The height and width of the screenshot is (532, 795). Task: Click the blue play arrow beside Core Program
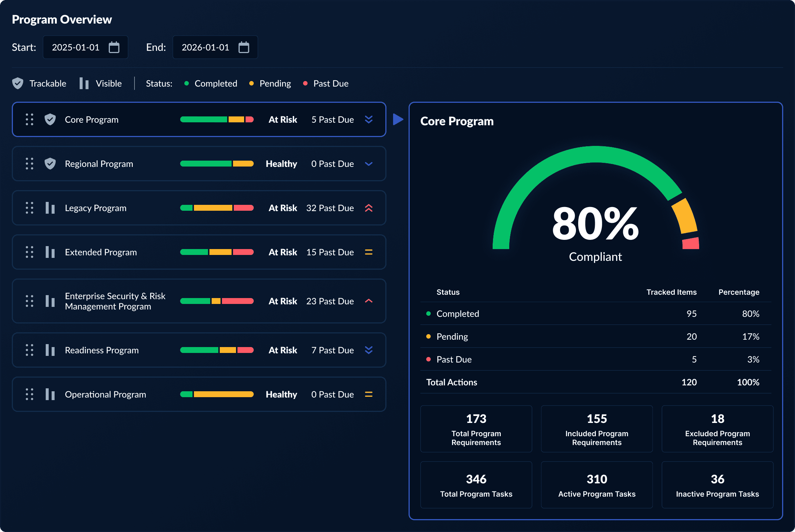tap(397, 119)
